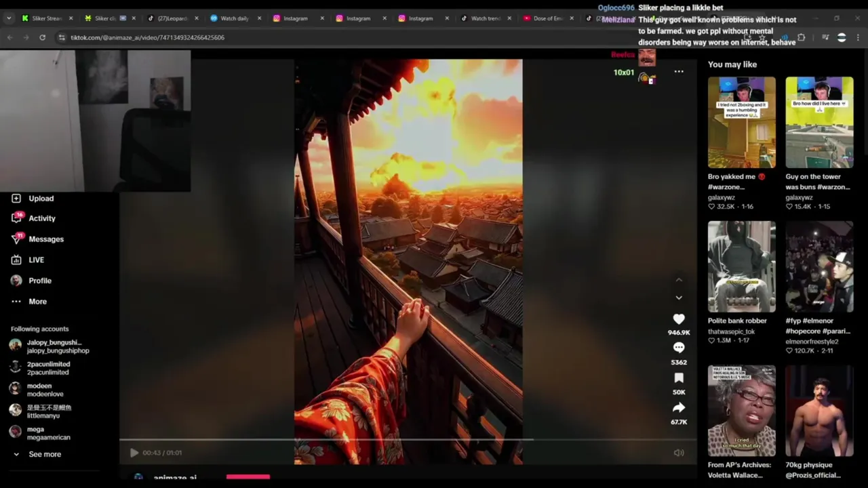Switch to the 'Watch trend' browser tab
The height and width of the screenshot is (488, 868).
485,18
